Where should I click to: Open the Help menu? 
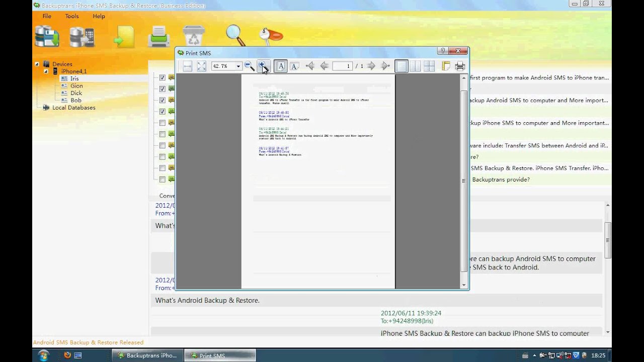[99, 16]
